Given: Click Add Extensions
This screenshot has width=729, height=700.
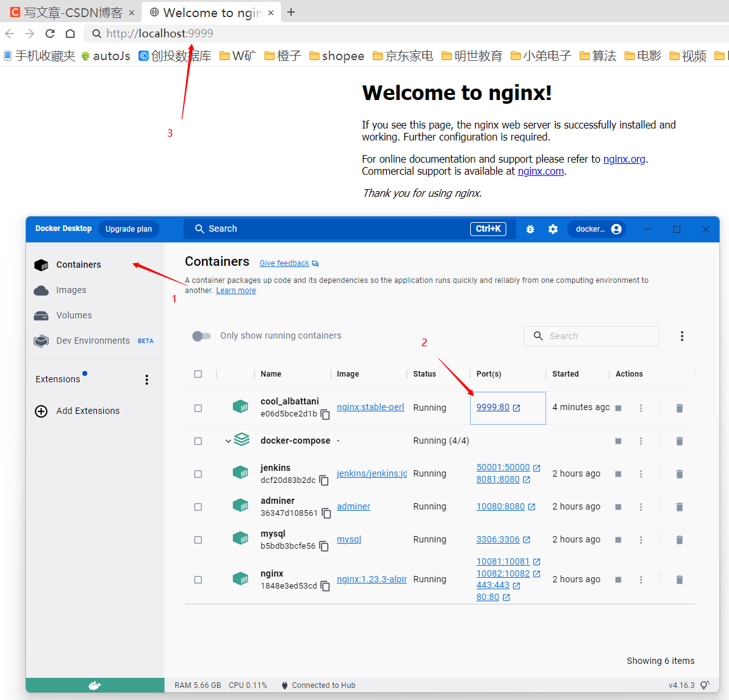Looking at the screenshot, I should pyautogui.click(x=77, y=411).
